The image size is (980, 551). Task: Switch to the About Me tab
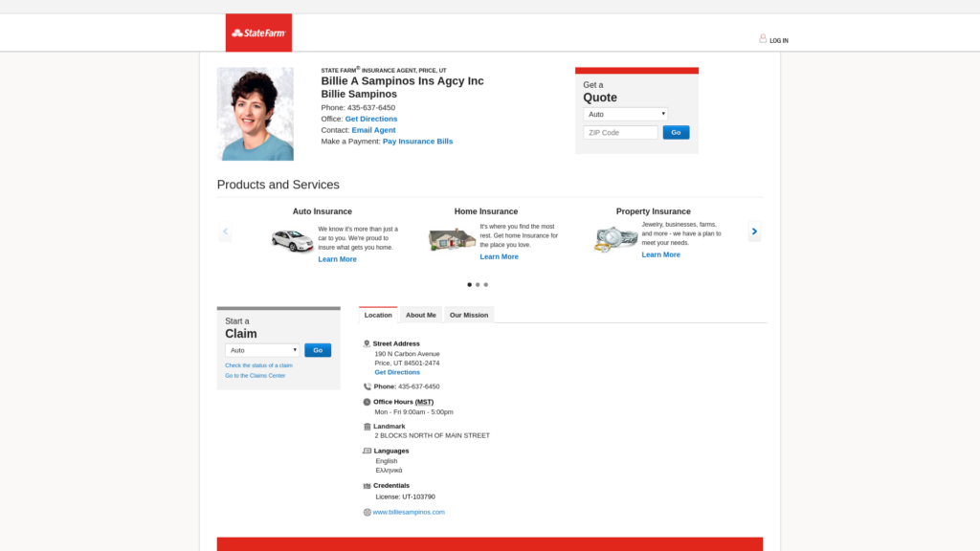pyautogui.click(x=421, y=315)
